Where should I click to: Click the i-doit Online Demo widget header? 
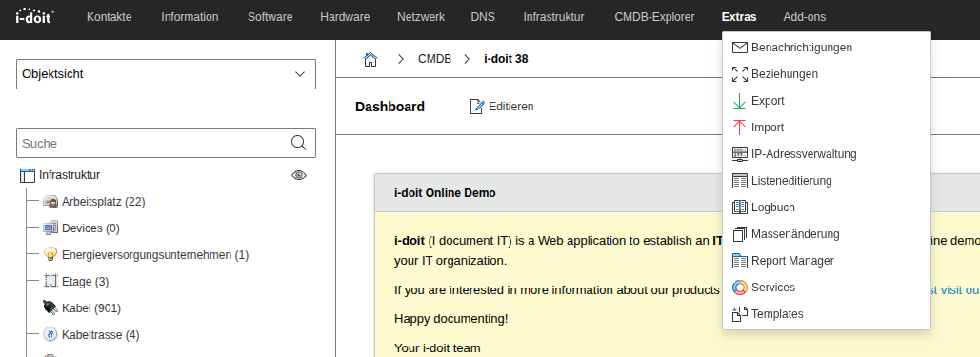tap(677, 193)
